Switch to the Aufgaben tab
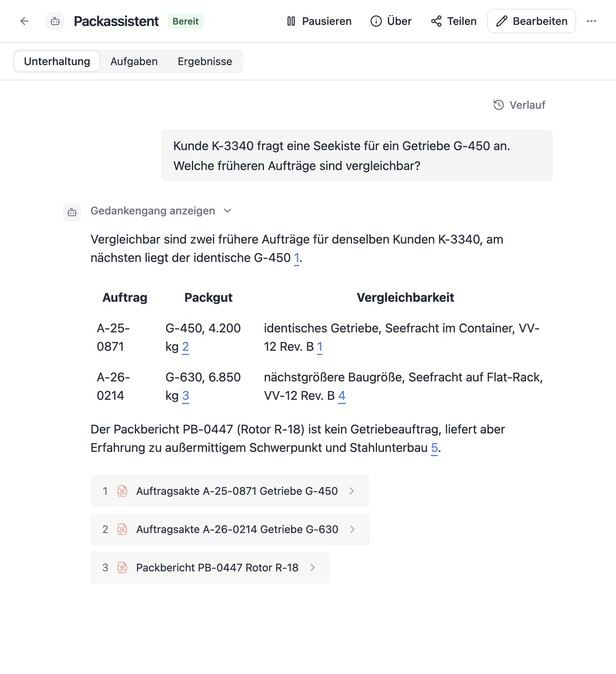Image resolution: width=616 pixels, height=674 pixels. (134, 61)
